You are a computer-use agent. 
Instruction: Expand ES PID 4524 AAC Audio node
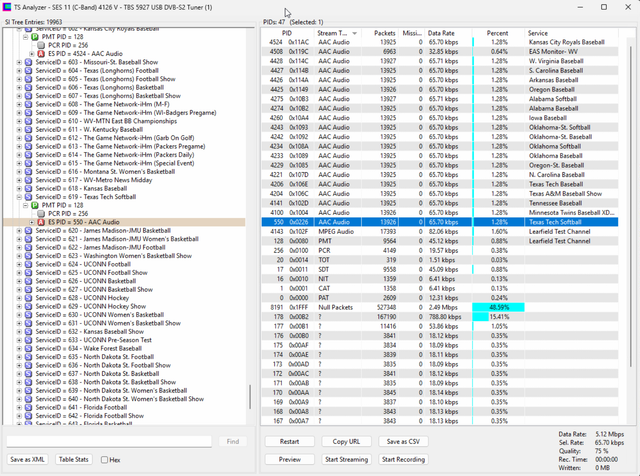pos(32,53)
